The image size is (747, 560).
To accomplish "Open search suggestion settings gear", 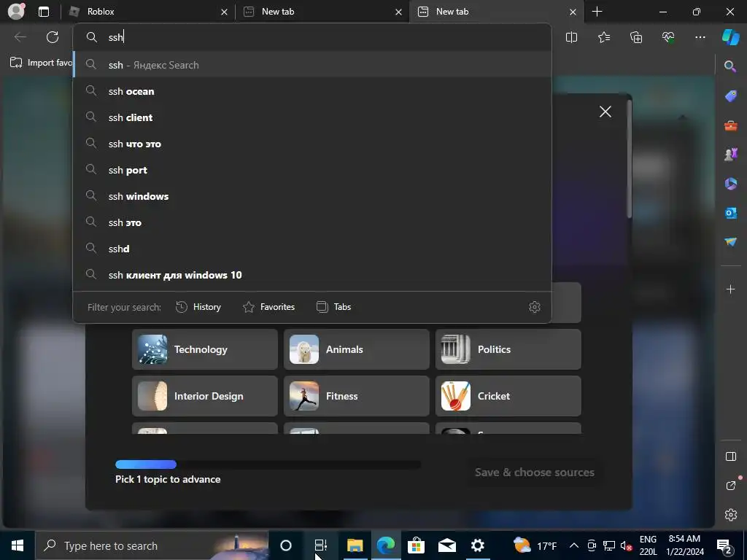I will (535, 307).
